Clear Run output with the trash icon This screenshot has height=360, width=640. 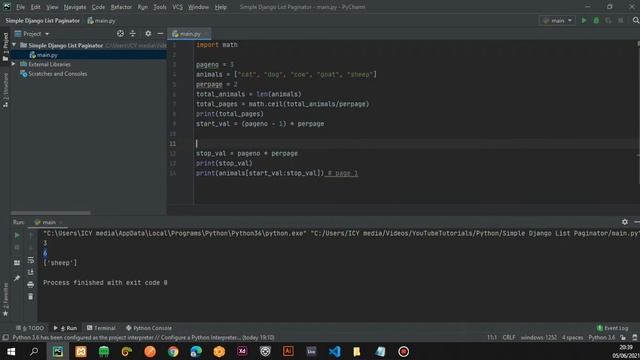[x=31, y=296]
